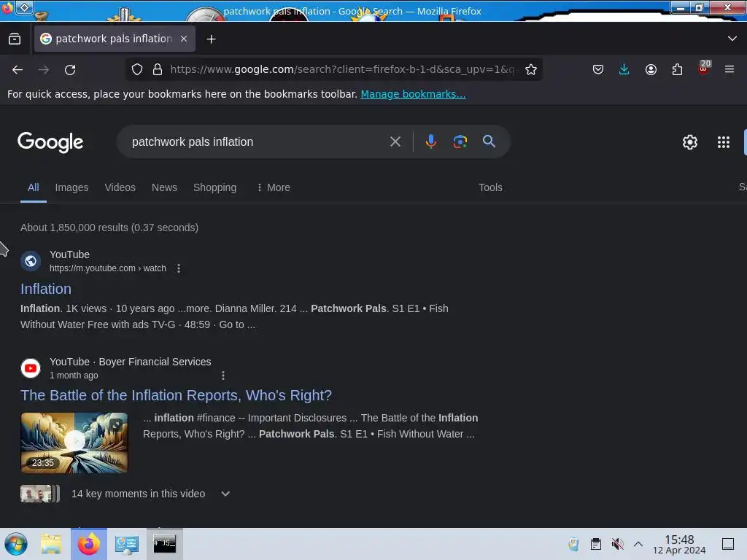Screen dimensions: 747x560
Task: Click the YouTube globe favicon
Action: [x=31, y=261]
